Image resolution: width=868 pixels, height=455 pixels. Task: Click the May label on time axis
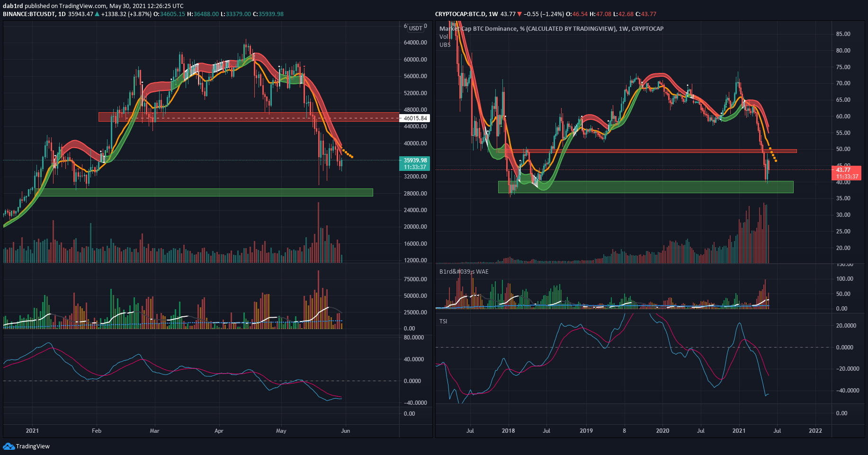(281, 431)
